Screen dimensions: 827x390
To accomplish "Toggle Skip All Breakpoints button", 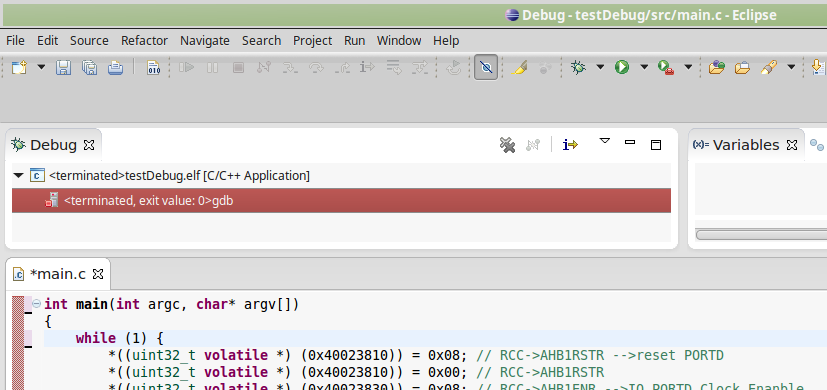I will click(x=486, y=68).
